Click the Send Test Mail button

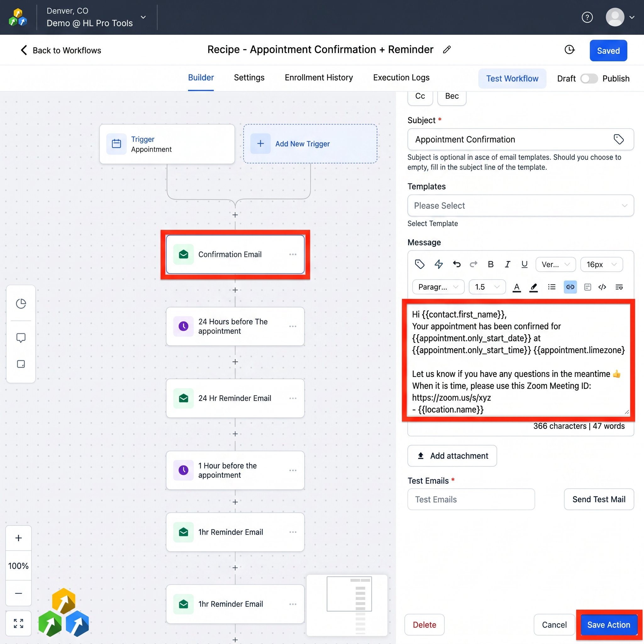[x=599, y=499]
